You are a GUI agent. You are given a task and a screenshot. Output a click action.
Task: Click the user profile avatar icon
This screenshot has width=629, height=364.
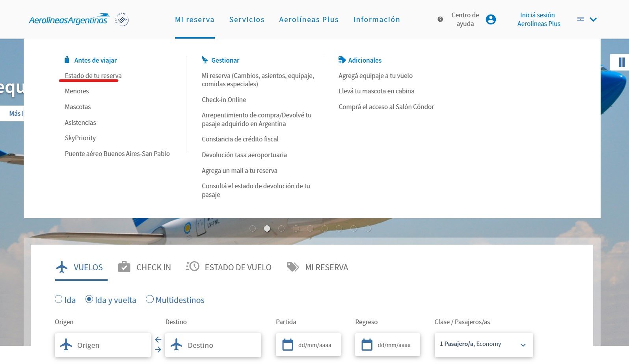coord(491,19)
